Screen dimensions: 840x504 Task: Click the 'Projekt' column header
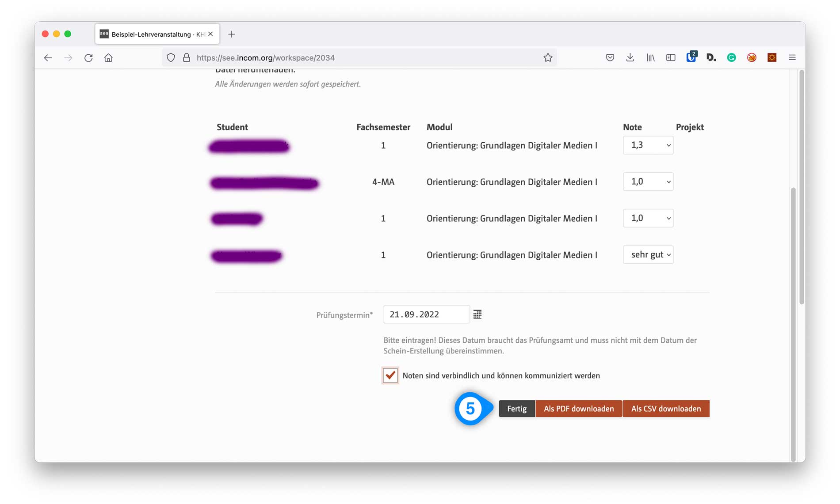[690, 127]
